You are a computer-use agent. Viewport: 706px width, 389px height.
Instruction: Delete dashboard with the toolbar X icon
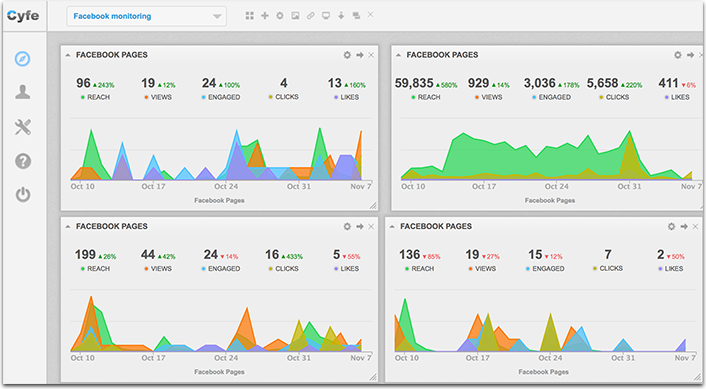[x=370, y=14]
